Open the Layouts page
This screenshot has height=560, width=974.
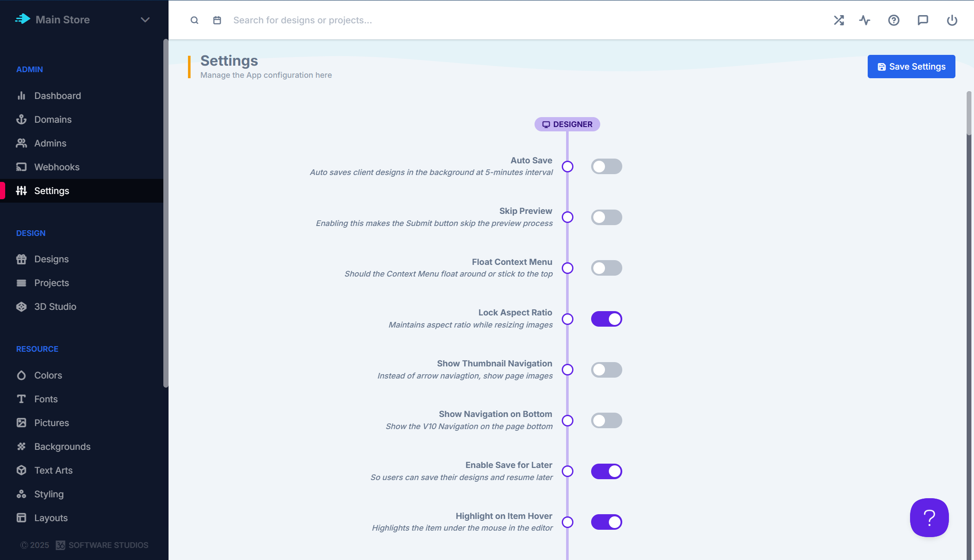[x=82, y=518]
